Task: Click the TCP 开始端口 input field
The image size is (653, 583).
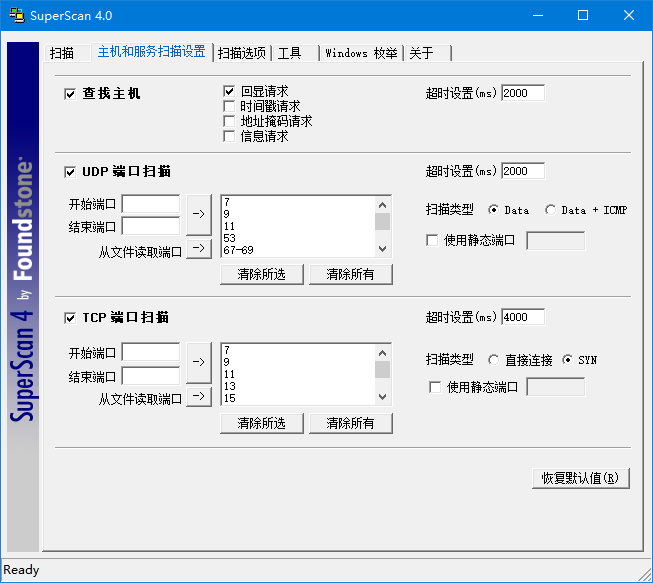Action: tap(151, 353)
